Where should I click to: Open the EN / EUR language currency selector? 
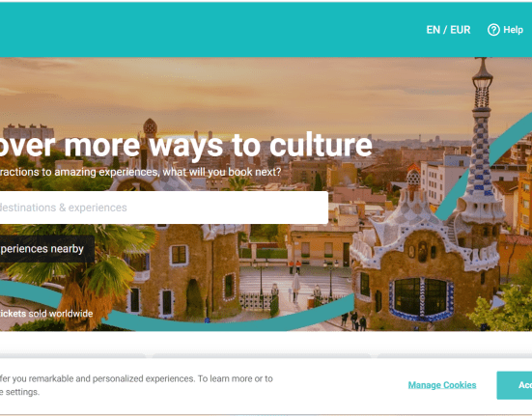[448, 30]
